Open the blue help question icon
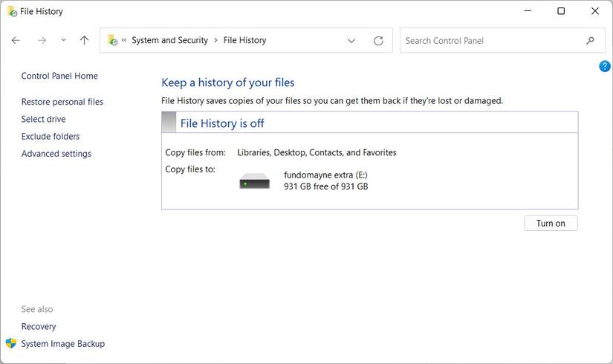The height and width of the screenshot is (364, 613). pyautogui.click(x=604, y=67)
